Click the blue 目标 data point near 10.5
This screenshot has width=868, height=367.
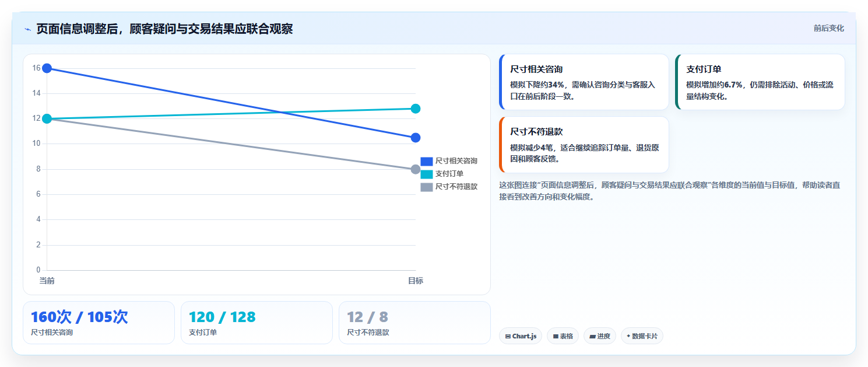pos(416,138)
